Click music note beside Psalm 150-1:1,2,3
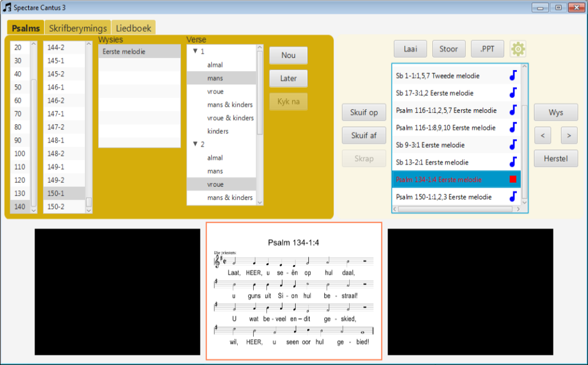The image size is (588, 365). click(513, 197)
